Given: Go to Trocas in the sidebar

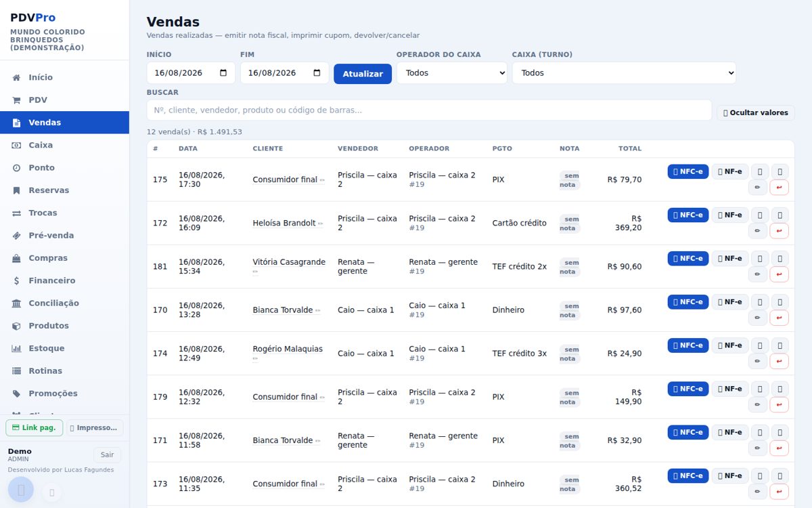Looking at the screenshot, I should [64, 213].
